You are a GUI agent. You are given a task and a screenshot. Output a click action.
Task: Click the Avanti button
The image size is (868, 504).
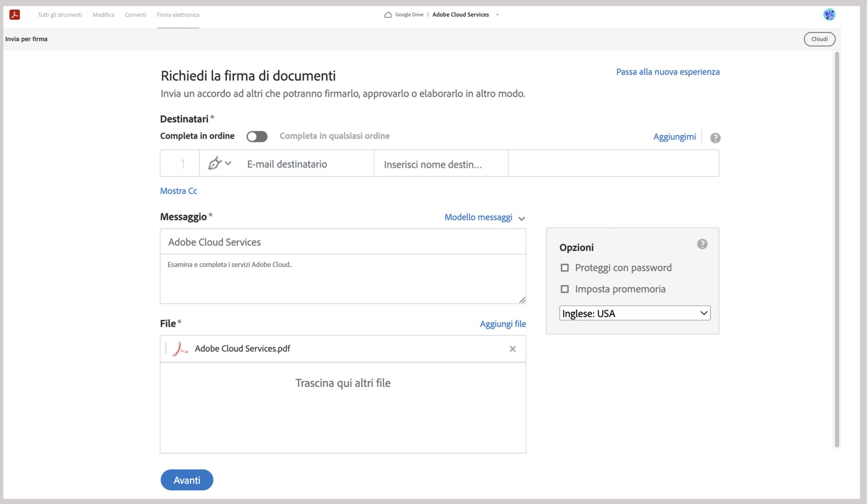tap(187, 480)
